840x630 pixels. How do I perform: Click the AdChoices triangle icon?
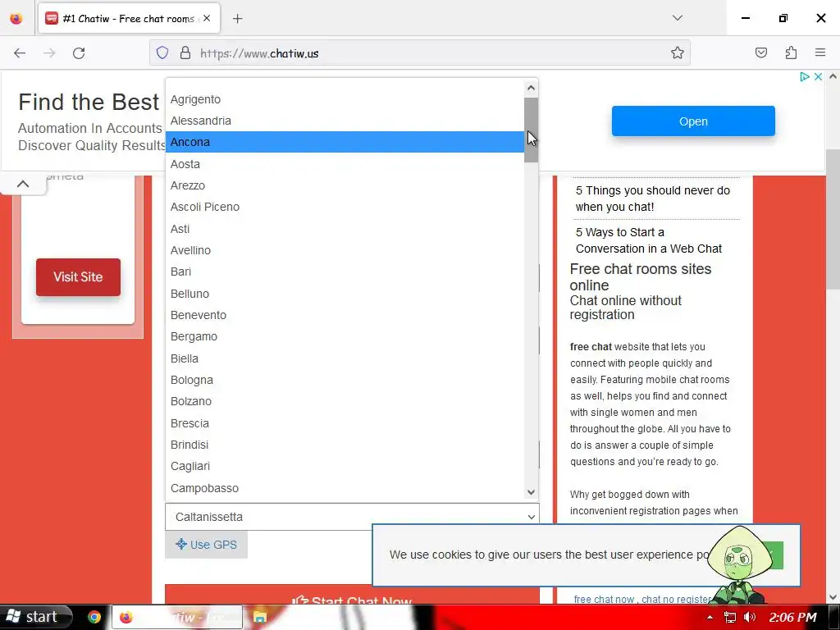(x=804, y=76)
